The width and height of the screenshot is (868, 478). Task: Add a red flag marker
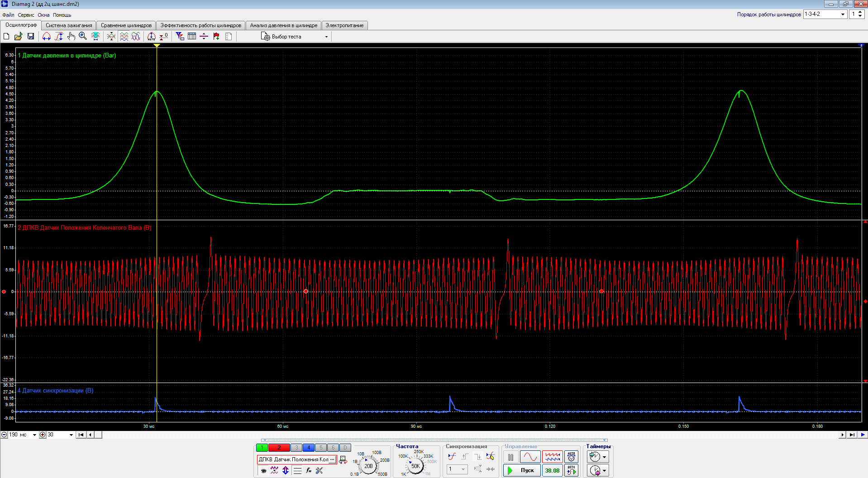(216, 36)
